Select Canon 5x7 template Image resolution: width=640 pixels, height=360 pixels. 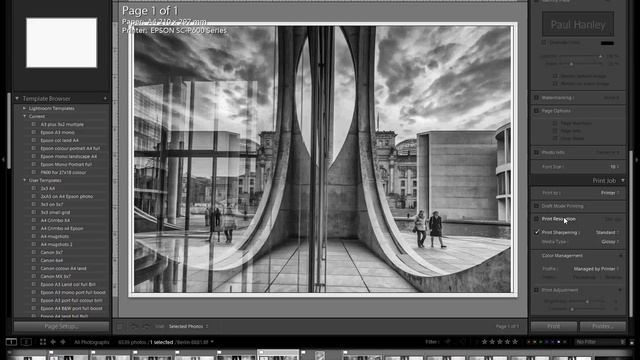point(51,252)
